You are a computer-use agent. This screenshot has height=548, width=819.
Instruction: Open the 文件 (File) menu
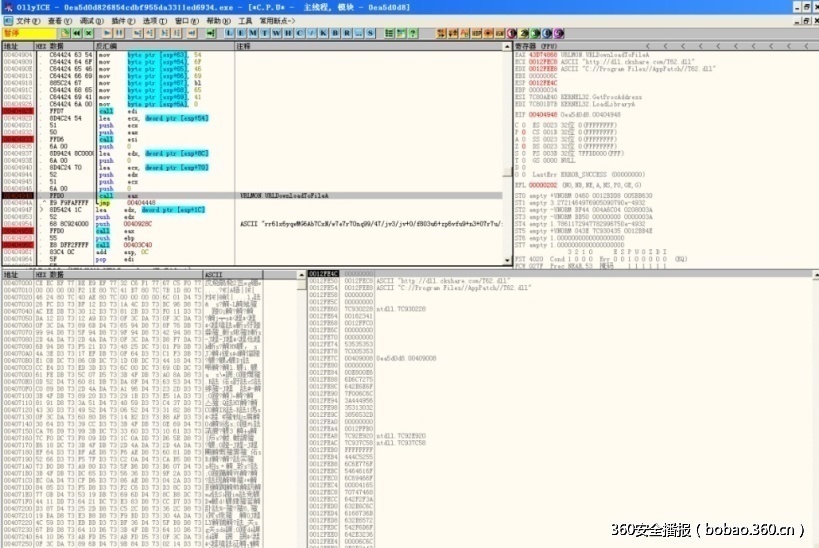coord(28,21)
